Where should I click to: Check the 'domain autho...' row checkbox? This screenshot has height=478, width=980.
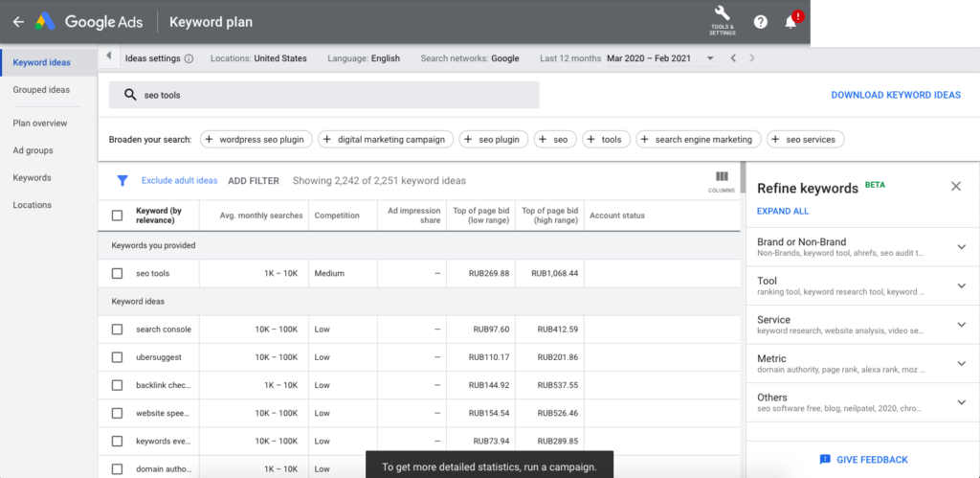click(117, 468)
